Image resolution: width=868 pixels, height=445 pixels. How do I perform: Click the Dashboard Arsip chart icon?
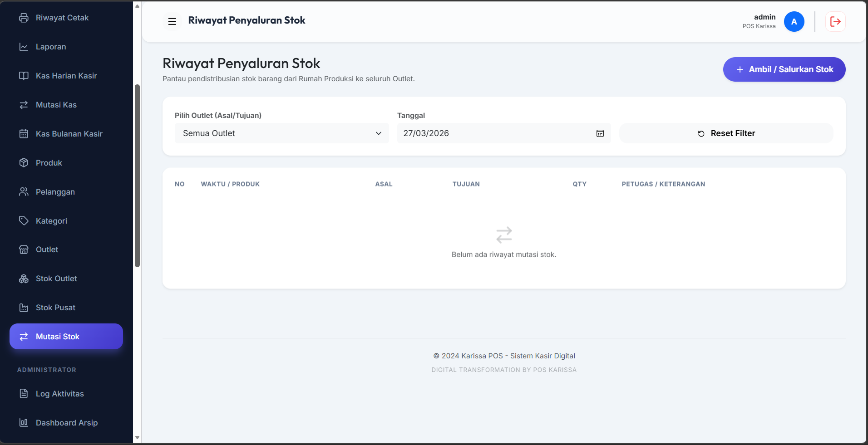coord(24,423)
